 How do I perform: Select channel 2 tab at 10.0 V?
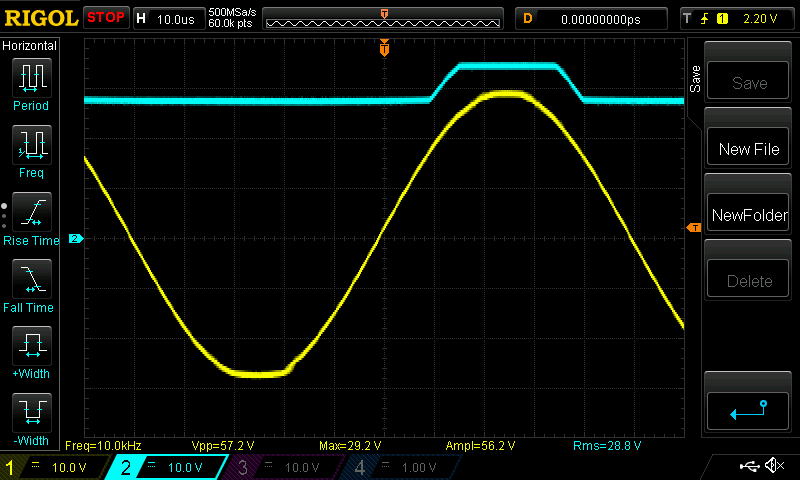pos(167,467)
